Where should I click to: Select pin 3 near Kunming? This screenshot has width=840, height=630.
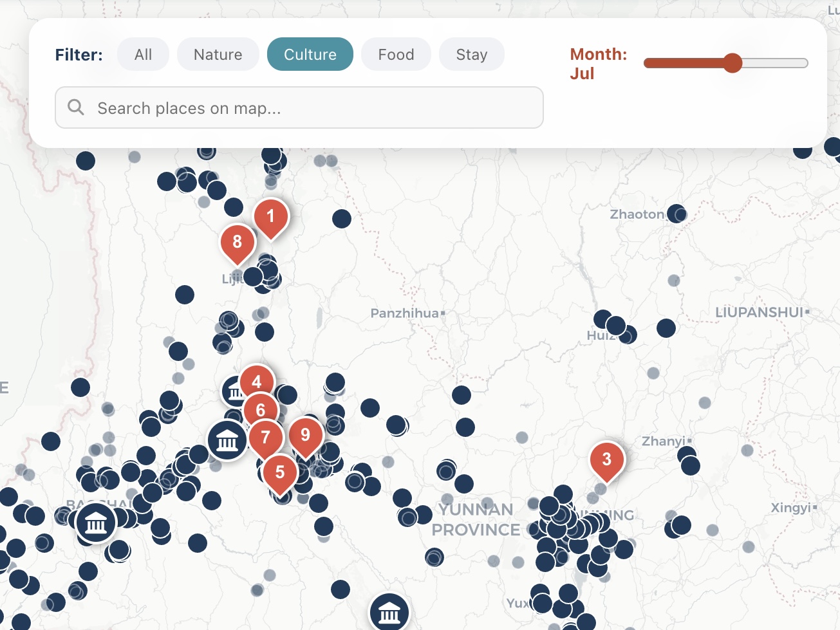[x=606, y=459]
